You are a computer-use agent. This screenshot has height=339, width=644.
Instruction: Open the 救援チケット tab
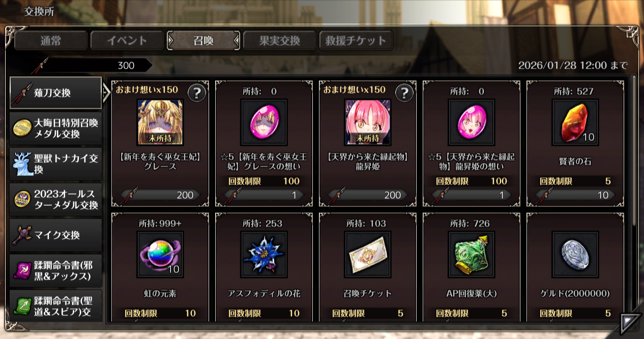click(x=356, y=41)
